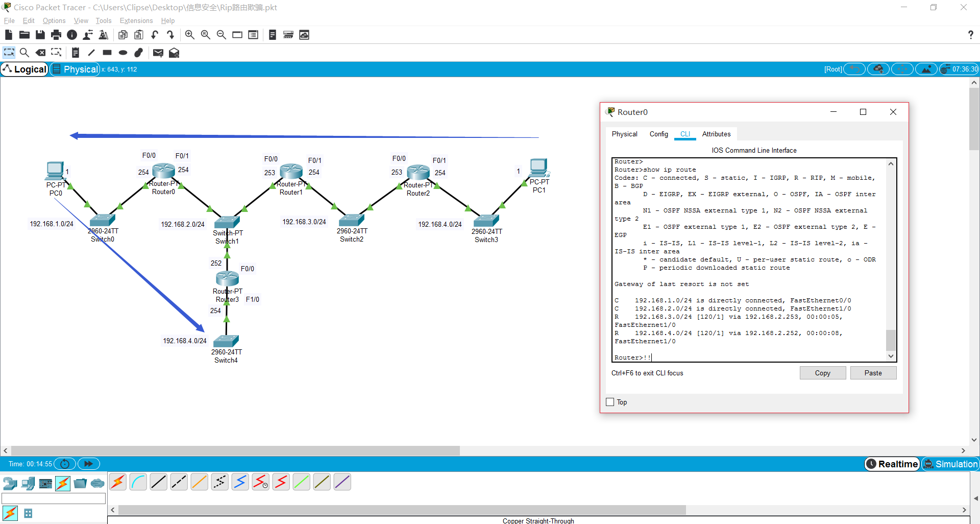Click the Set Tiled Background icon

coord(304,35)
